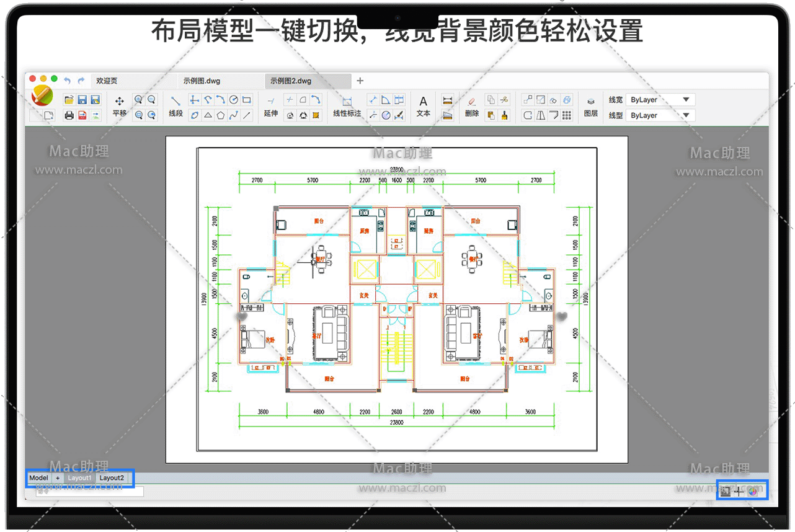Select the 线段 line segment tool
Screen dimensions: 795x532
coord(176,106)
